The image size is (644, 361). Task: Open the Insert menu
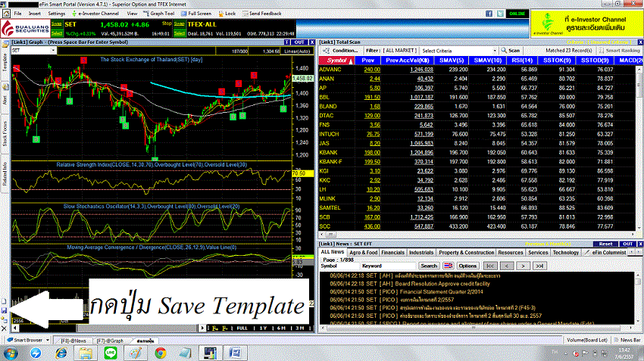click(35, 14)
